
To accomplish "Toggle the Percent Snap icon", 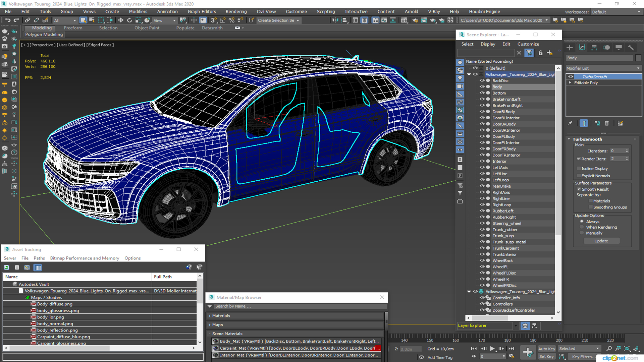I will 231,20.
